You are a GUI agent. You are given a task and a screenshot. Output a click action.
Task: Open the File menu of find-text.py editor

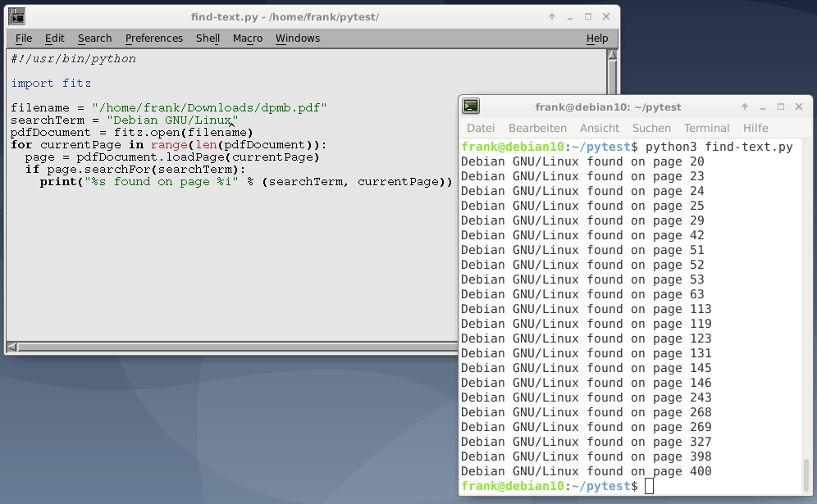click(x=23, y=38)
